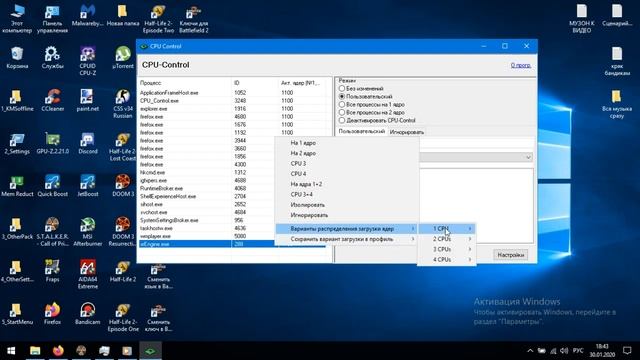Select the explorer.exe process row
This screenshot has width=640, height=360.
tap(233, 109)
